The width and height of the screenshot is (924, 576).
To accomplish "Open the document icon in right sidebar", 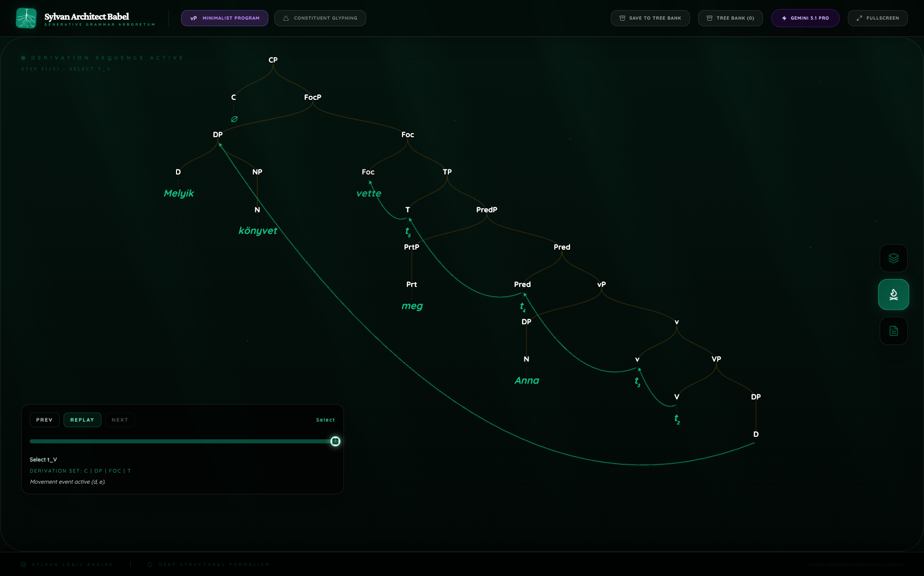I will click(893, 331).
